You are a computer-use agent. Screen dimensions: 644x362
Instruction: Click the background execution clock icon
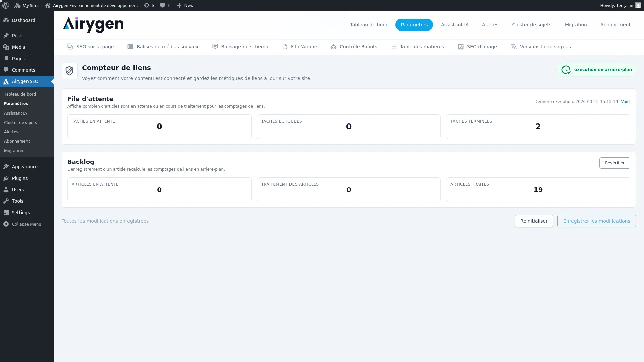566,70
